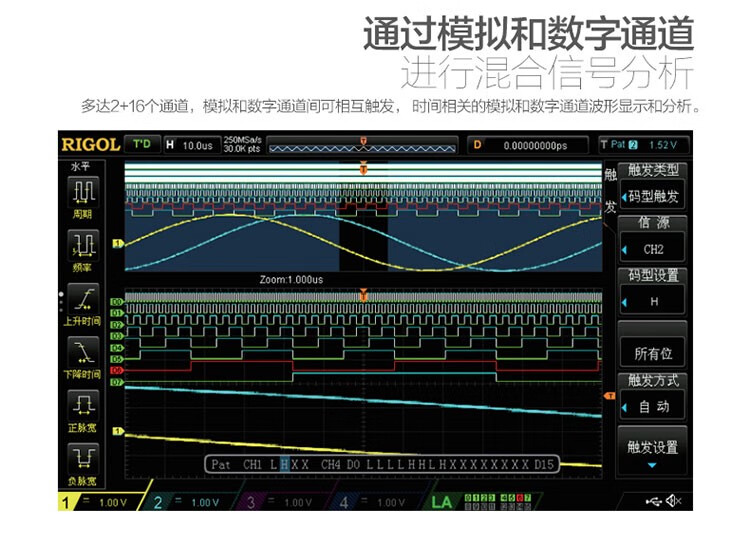The width and height of the screenshot is (750, 545).
Task: Click the 触发方式 trigger mode heading
Action: [653, 380]
